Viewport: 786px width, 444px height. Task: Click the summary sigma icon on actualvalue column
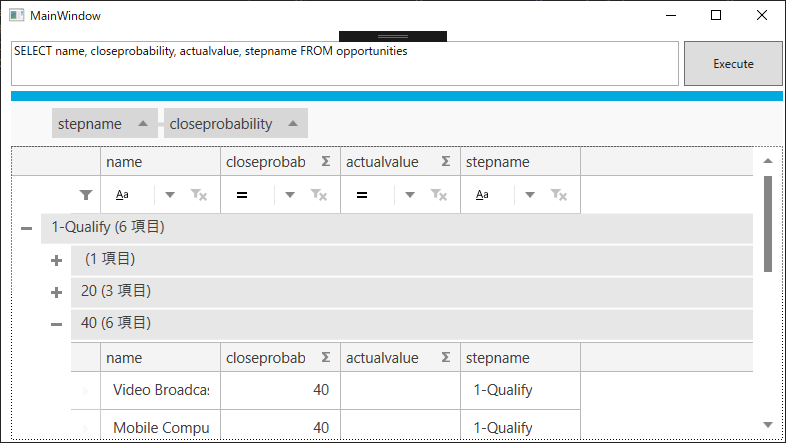coord(446,162)
